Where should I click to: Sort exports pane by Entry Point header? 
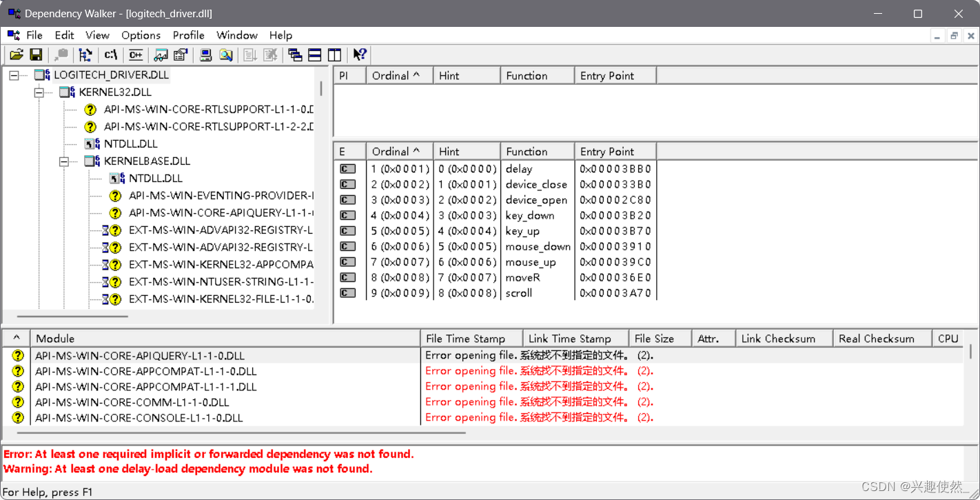(x=615, y=152)
